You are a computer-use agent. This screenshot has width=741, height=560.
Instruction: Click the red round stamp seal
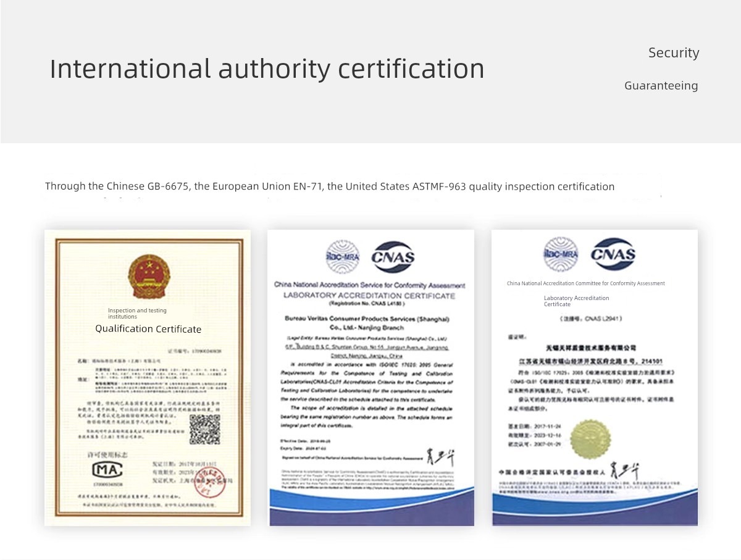[x=210, y=482]
